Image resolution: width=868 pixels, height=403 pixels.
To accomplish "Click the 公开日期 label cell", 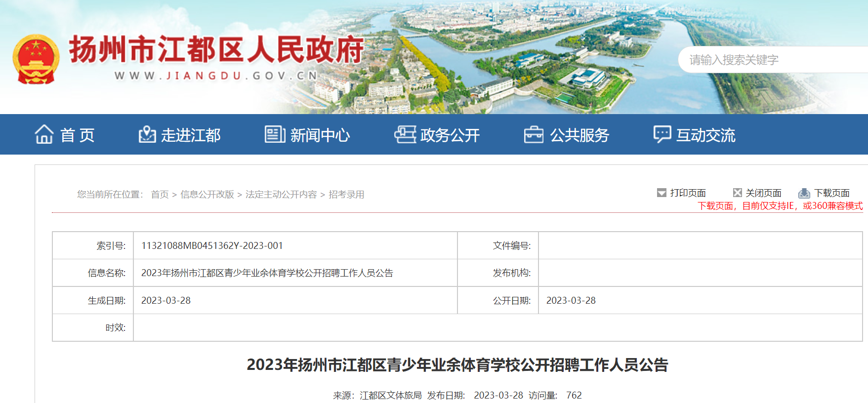I will click(498, 300).
